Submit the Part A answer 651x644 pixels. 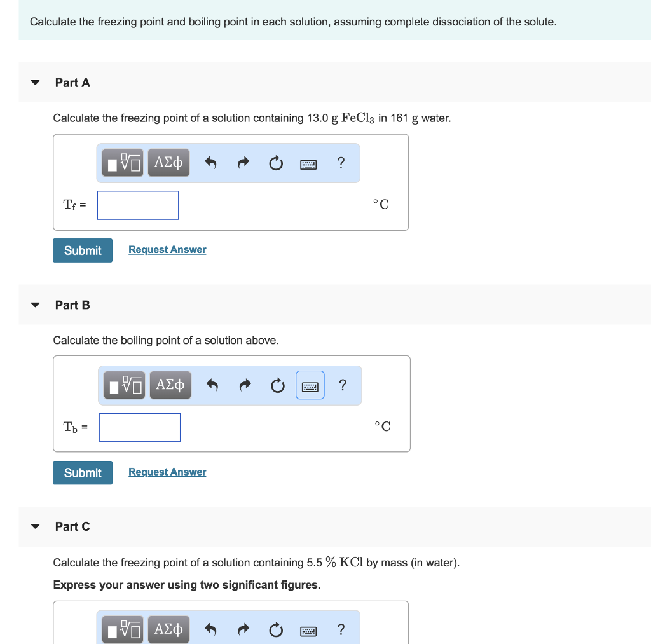82,250
